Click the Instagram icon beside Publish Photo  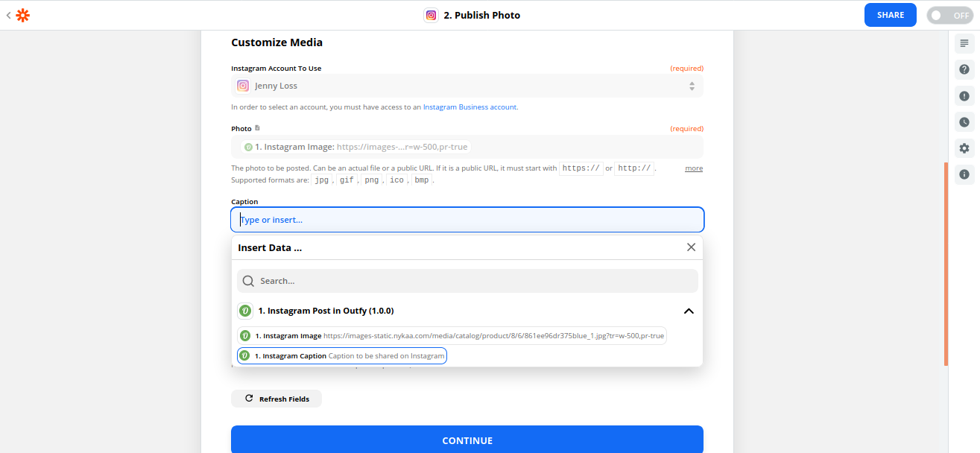point(431,15)
